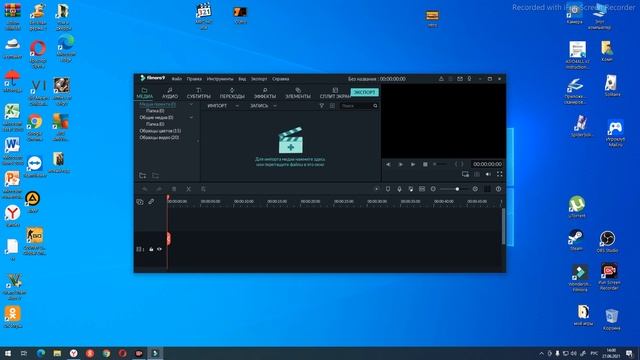Open the uTorrent desktop shortcut

click(x=577, y=207)
